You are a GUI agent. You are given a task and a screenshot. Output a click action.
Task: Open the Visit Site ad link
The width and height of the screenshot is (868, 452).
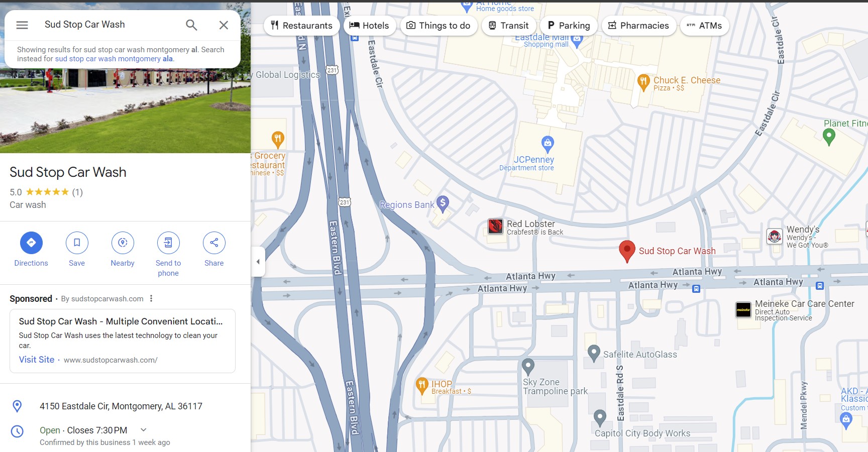click(37, 360)
